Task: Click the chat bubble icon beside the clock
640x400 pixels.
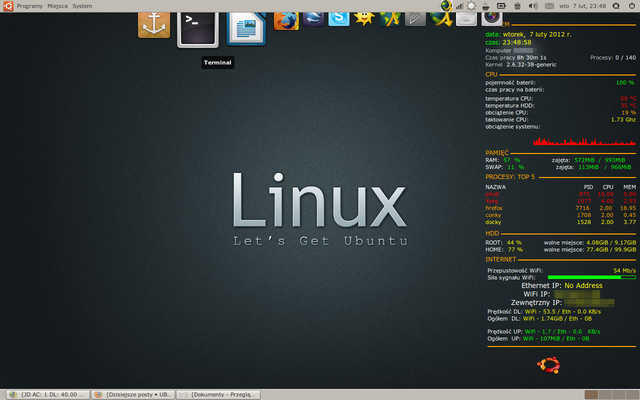Action: coord(616,6)
